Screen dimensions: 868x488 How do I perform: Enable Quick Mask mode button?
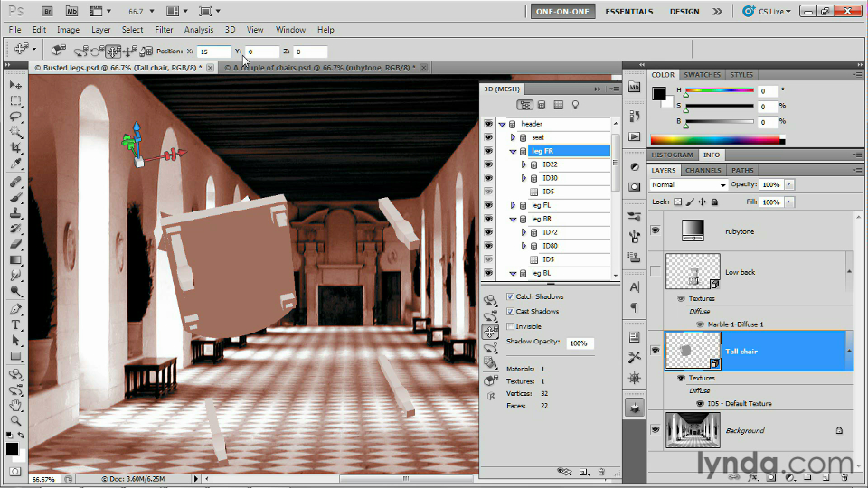click(15, 472)
